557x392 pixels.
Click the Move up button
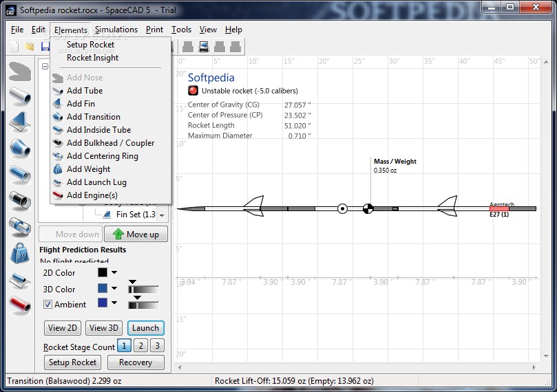click(x=136, y=234)
